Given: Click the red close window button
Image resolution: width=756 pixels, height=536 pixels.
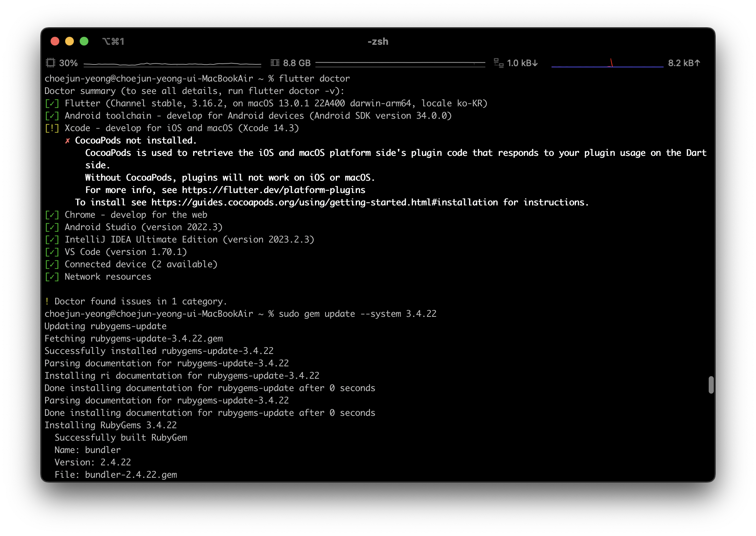Looking at the screenshot, I should pyautogui.click(x=55, y=41).
